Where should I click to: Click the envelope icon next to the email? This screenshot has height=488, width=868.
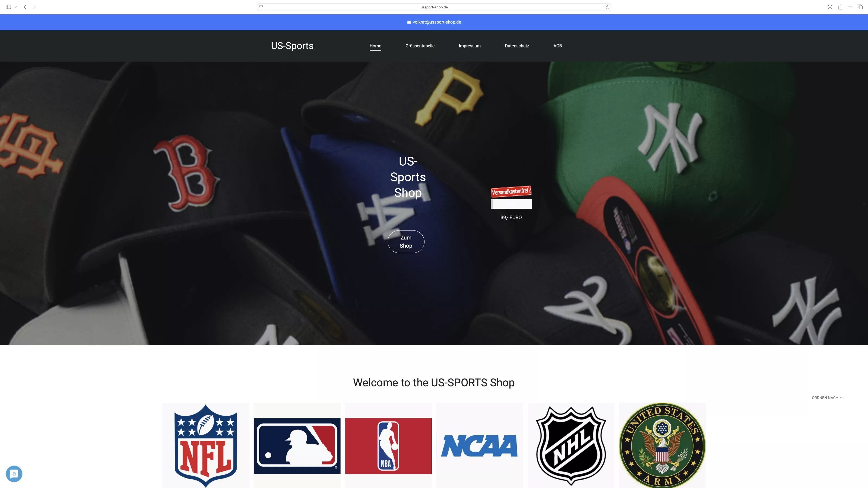coord(409,22)
